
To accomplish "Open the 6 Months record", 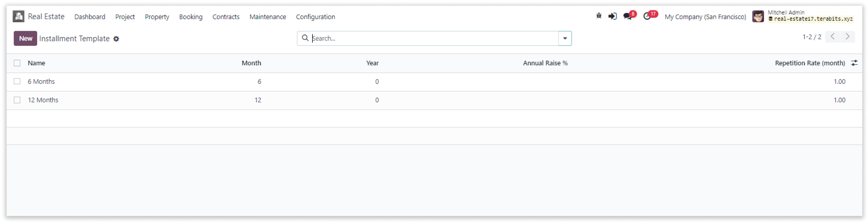I will click(41, 82).
